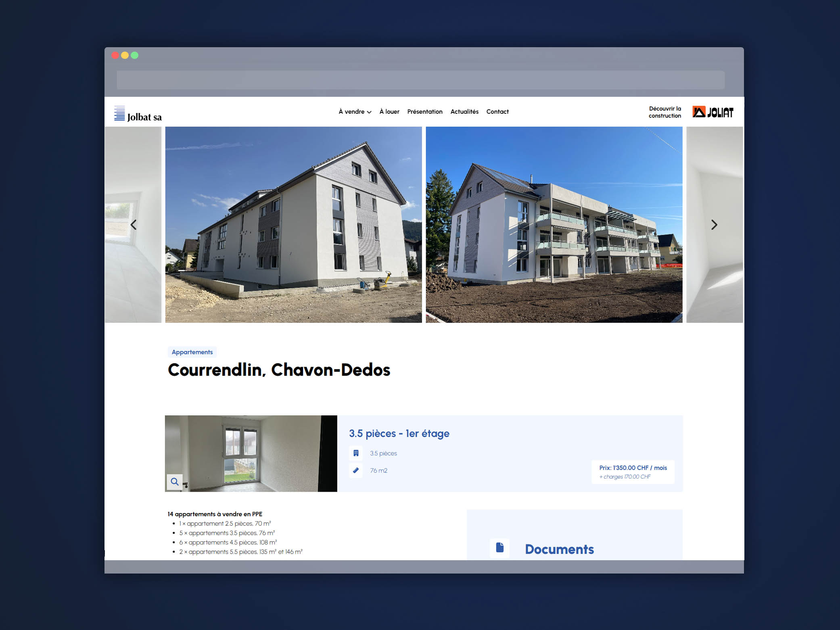
Task: Click the apartment interior room thumbnail
Action: pyautogui.click(x=250, y=453)
